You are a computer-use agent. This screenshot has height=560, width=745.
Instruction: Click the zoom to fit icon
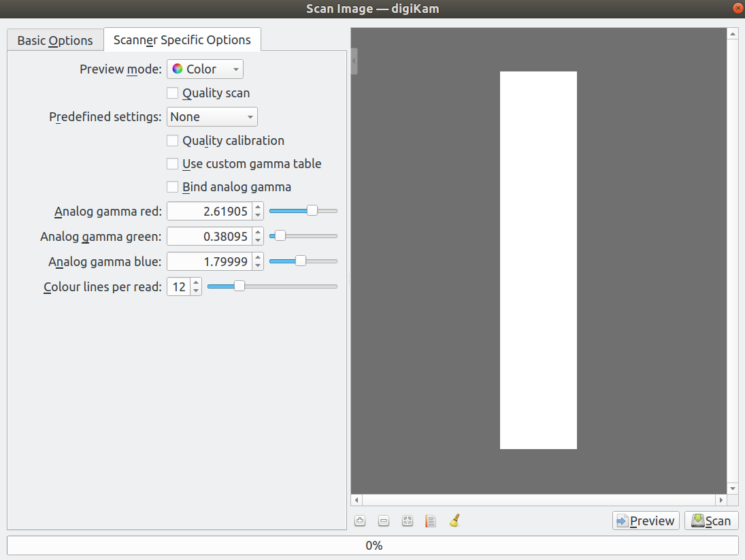(x=407, y=521)
